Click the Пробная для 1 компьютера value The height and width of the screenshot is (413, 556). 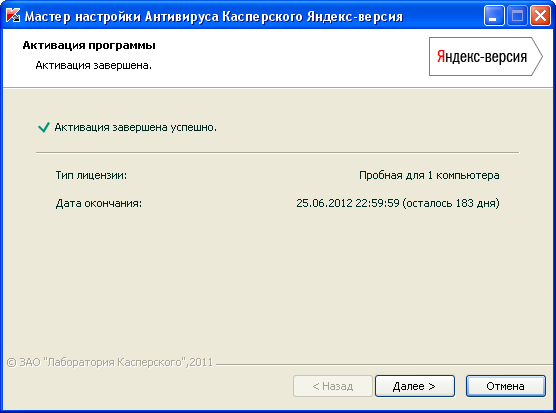pos(429,175)
